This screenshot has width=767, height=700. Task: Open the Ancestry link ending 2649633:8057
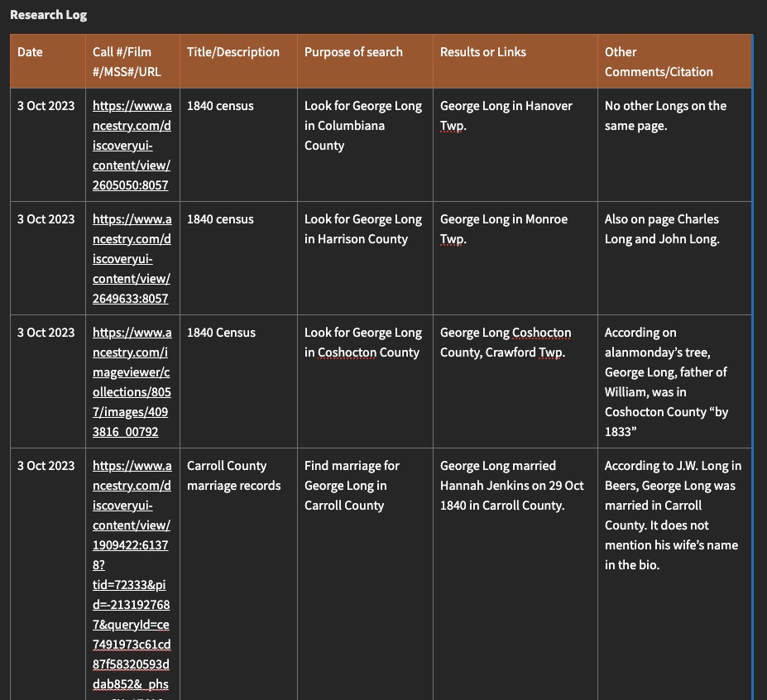(x=132, y=259)
